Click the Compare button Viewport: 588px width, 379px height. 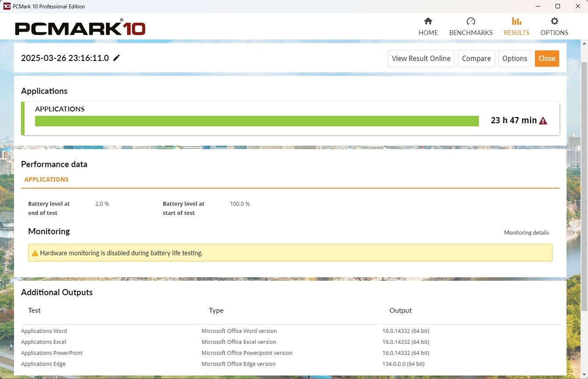[476, 58]
